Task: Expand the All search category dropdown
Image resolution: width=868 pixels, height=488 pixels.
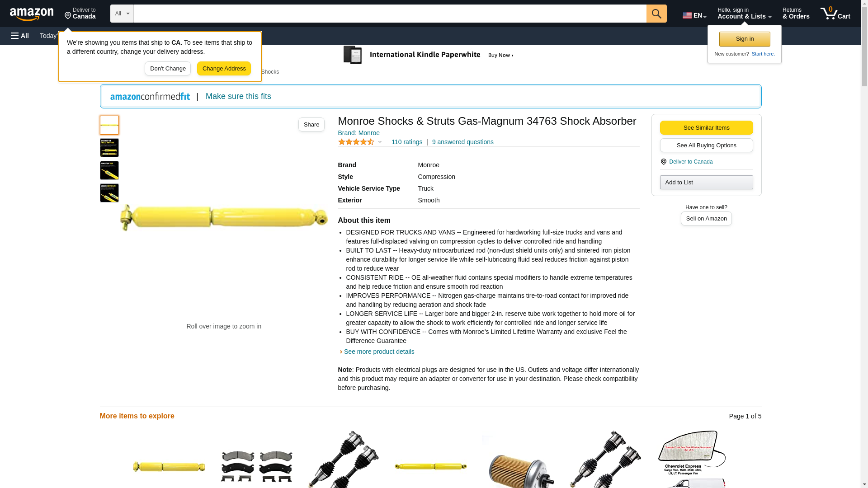Action: click(122, 14)
